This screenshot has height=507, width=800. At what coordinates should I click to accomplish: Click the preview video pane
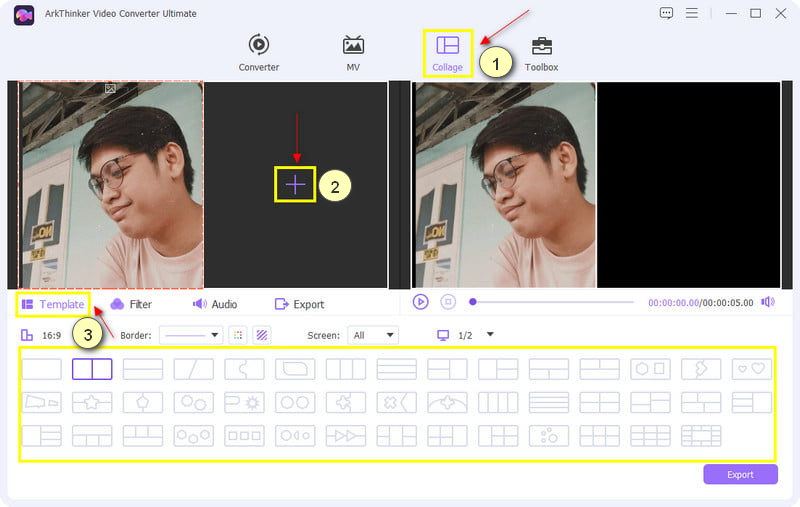click(x=596, y=185)
